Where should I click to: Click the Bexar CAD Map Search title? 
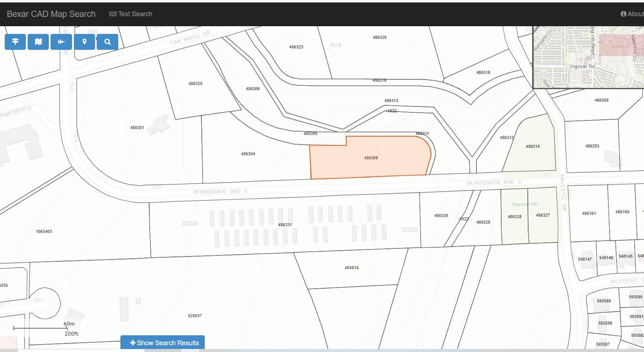[51, 14]
